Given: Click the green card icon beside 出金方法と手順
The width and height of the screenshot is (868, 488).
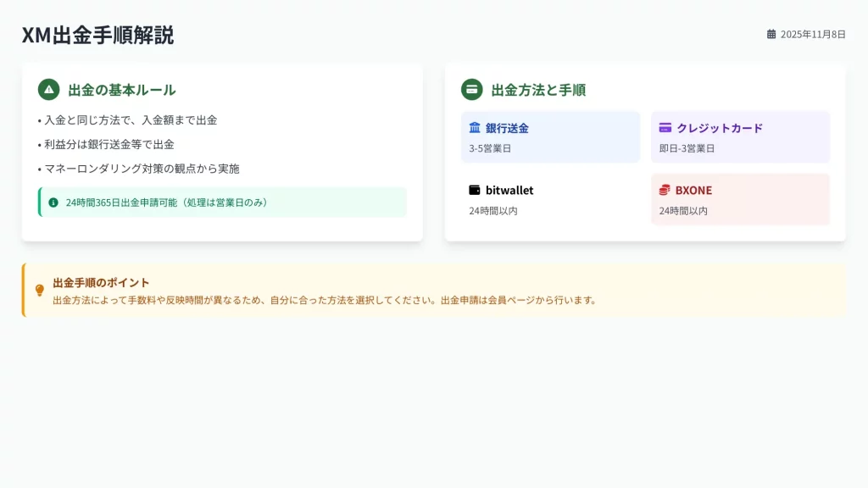Looking at the screenshot, I should pos(472,90).
